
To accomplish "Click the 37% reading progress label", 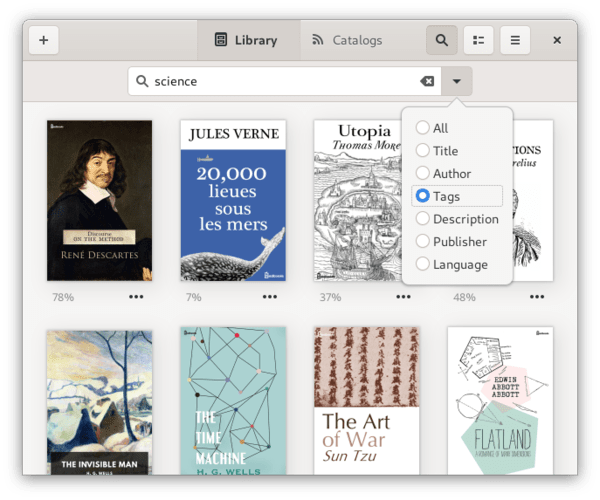I will click(x=330, y=297).
